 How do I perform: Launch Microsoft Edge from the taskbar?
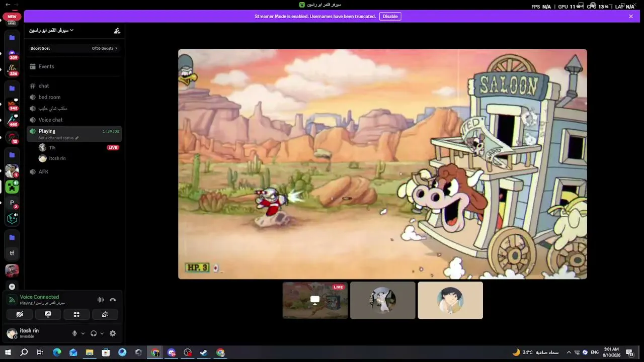[x=57, y=352]
